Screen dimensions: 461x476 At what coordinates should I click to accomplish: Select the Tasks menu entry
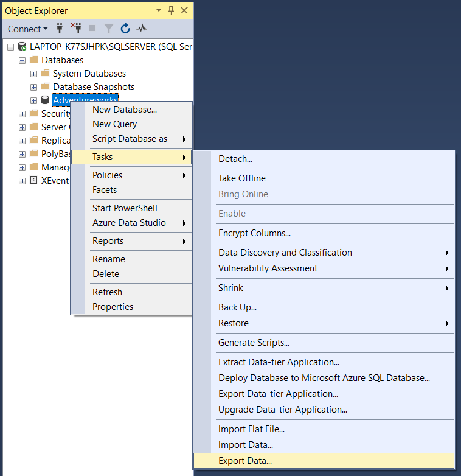tap(131, 157)
